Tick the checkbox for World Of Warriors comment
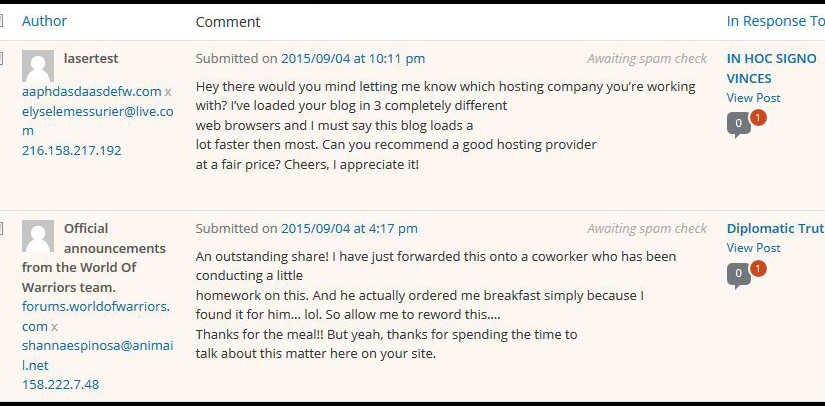Screen dimensions: 825x406 tap(3, 228)
